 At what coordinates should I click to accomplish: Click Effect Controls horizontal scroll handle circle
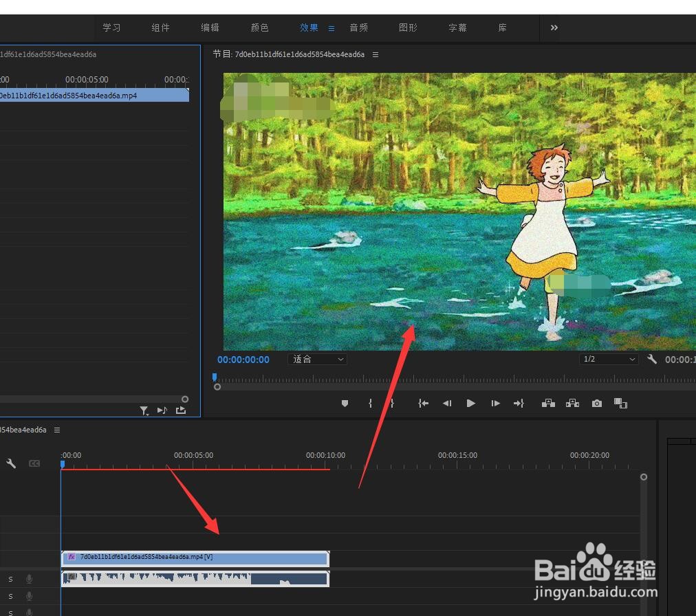tap(185, 399)
